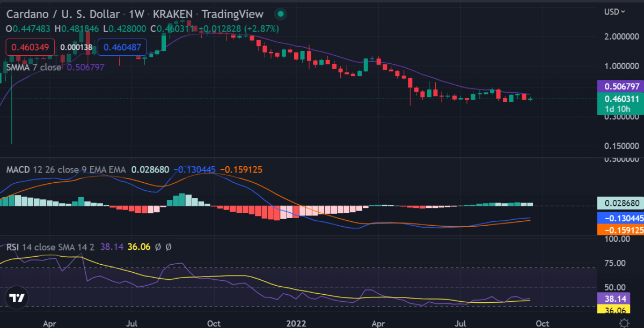Click the green market status dot icon
This screenshot has width=644, height=328.
[280, 14]
